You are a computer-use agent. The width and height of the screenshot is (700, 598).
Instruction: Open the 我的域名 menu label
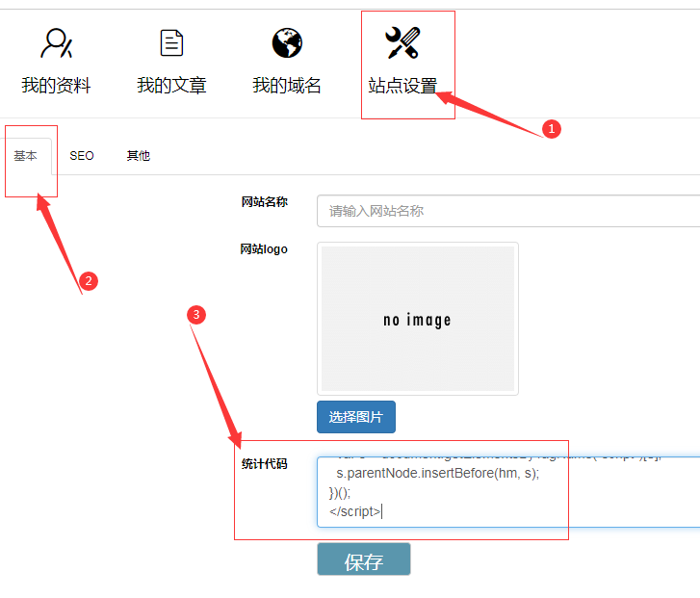pos(287,85)
